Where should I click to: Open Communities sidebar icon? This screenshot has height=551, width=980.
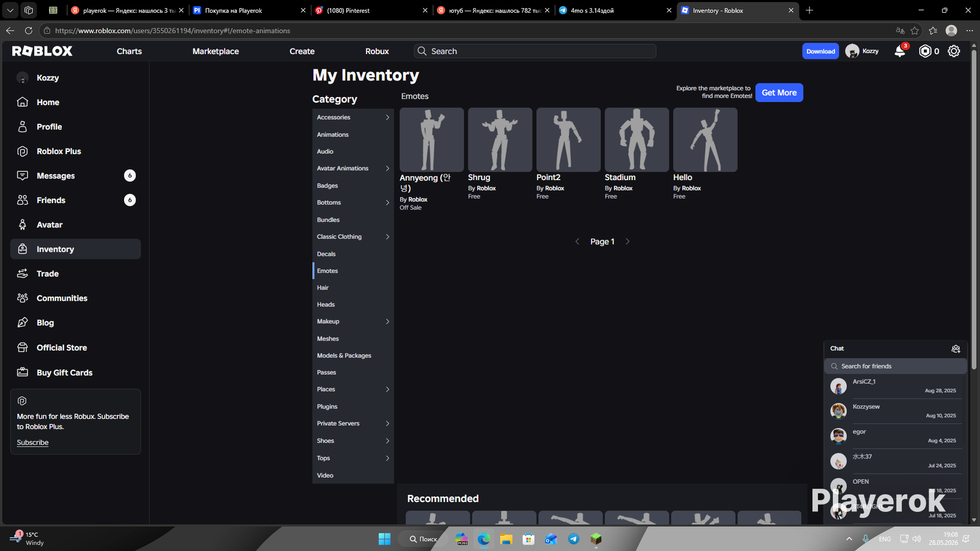tap(23, 298)
